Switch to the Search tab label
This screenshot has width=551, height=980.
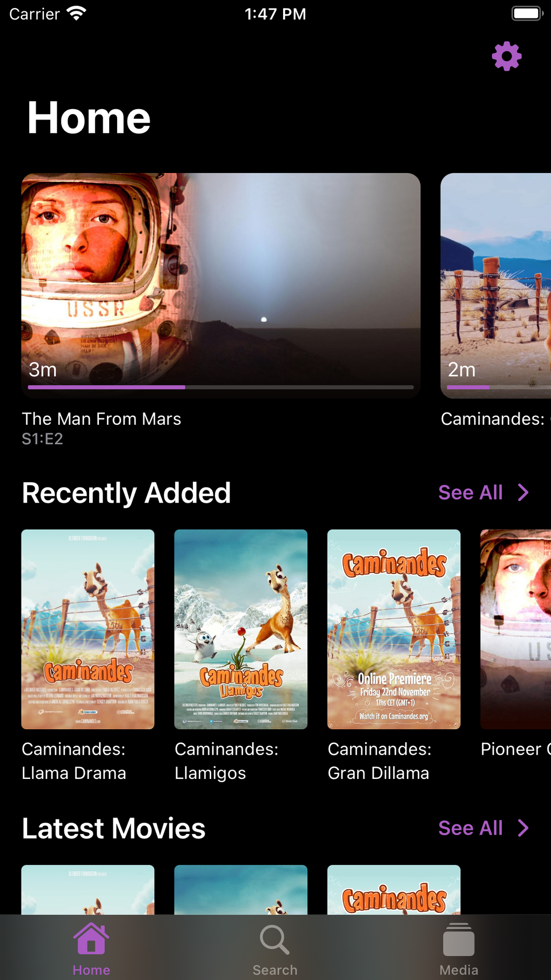point(275,970)
